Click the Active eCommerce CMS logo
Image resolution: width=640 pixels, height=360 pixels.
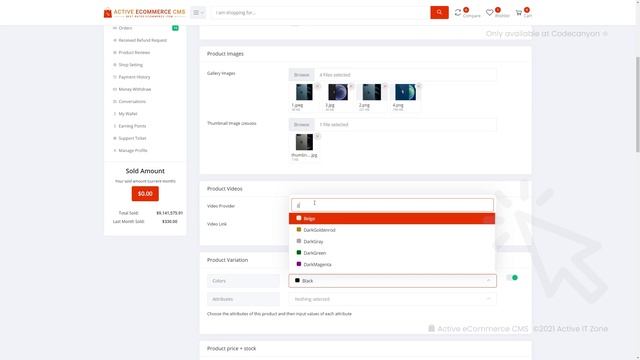144,13
